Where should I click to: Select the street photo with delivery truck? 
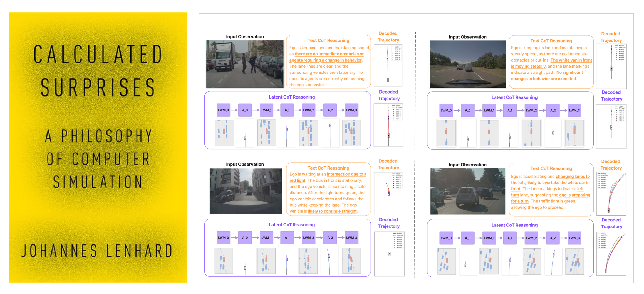245,64
